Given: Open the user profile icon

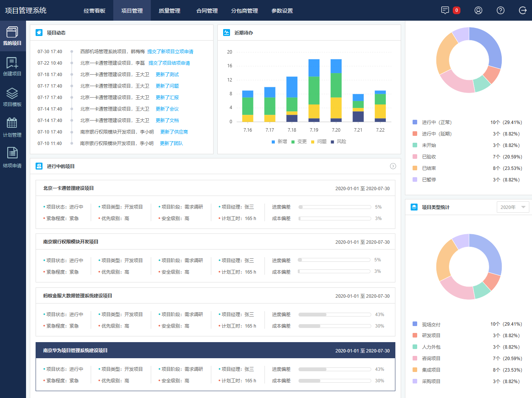Looking at the screenshot, I should [478, 10].
